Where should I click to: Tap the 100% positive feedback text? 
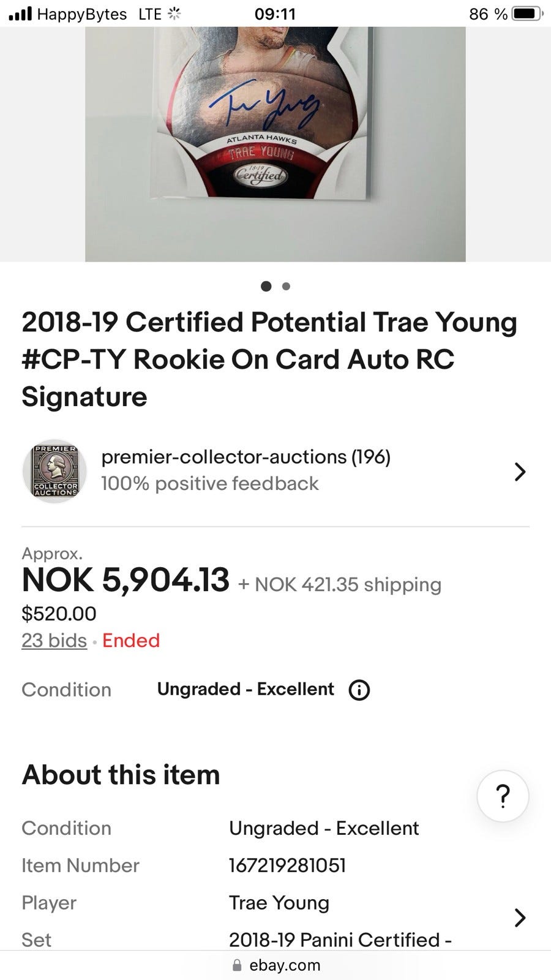(x=210, y=484)
